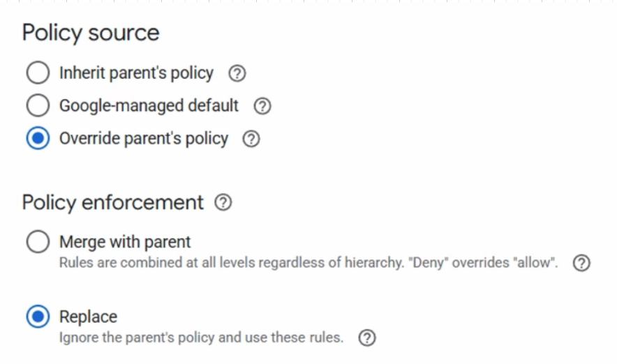This screenshot has height=364, width=617.
Task: Open help icon beside Override parent's policy
Action: tap(251, 139)
